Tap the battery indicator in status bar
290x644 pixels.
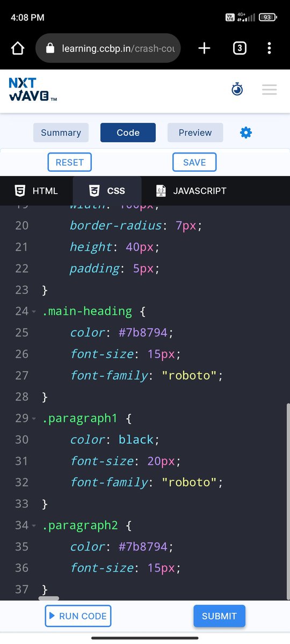point(267,17)
